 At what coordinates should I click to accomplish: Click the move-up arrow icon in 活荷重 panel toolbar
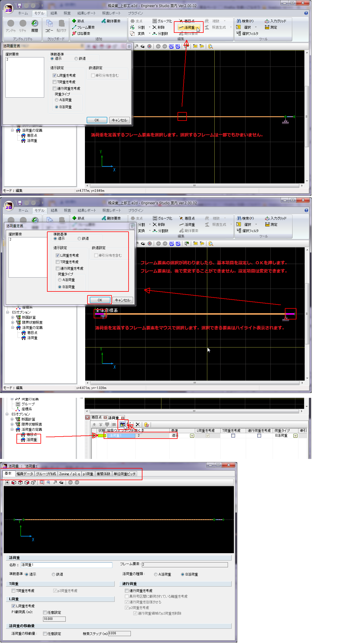[x=94, y=424]
